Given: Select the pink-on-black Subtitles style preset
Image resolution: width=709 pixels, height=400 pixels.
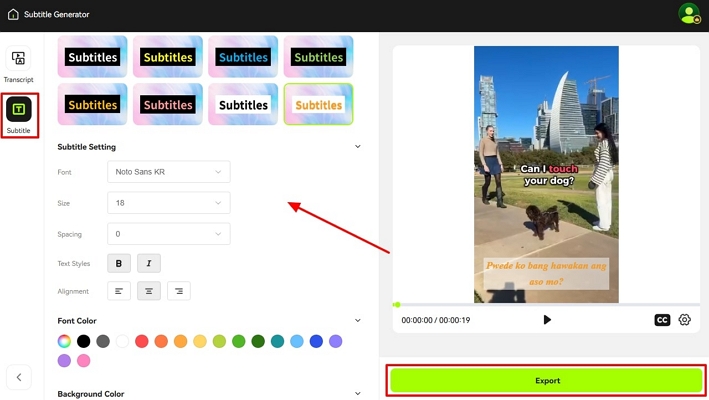Looking at the screenshot, I should click(x=168, y=104).
